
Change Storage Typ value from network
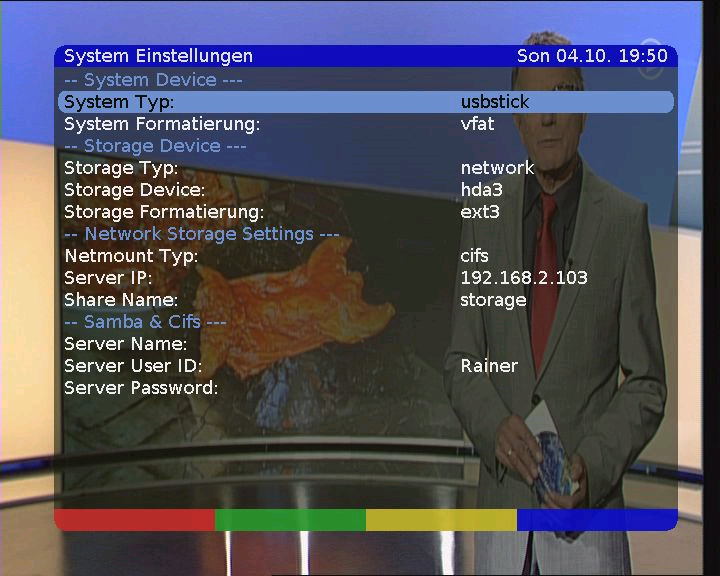click(497, 168)
